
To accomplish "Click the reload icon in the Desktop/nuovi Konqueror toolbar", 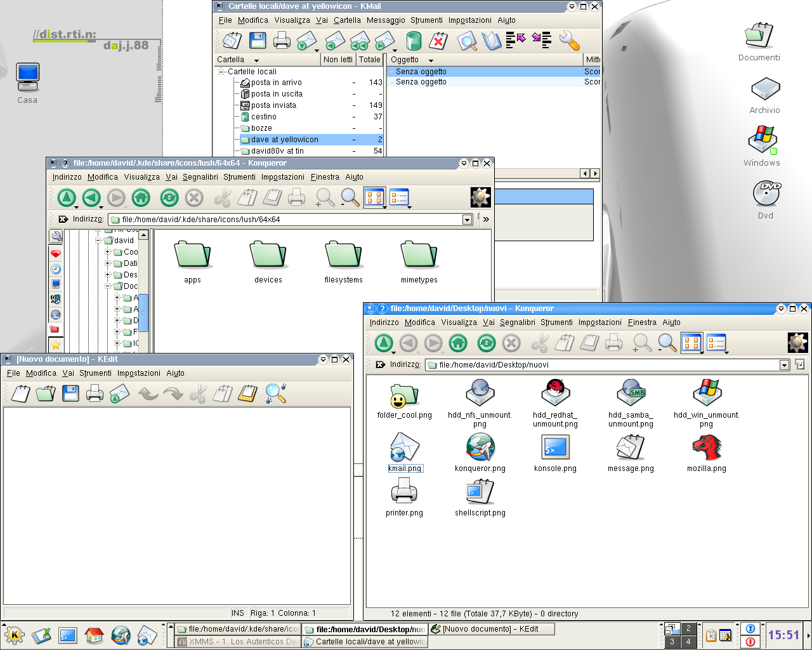I will [x=486, y=343].
